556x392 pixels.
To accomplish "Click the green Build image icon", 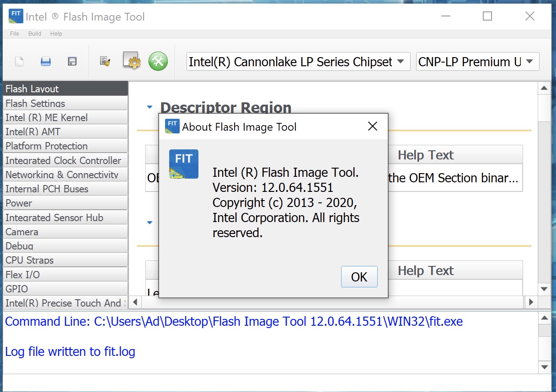I will [158, 61].
